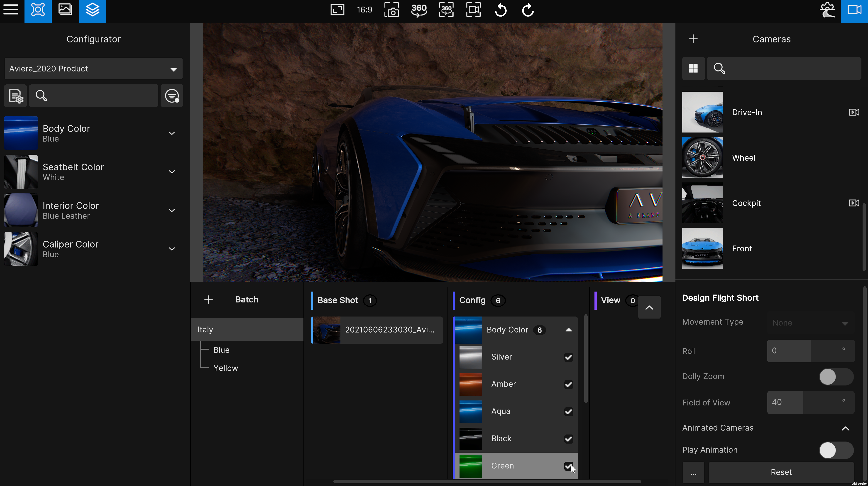Expand the Seatbelt Color options
Viewport: 868px width, 486px height.
click(x=172, y=172)
